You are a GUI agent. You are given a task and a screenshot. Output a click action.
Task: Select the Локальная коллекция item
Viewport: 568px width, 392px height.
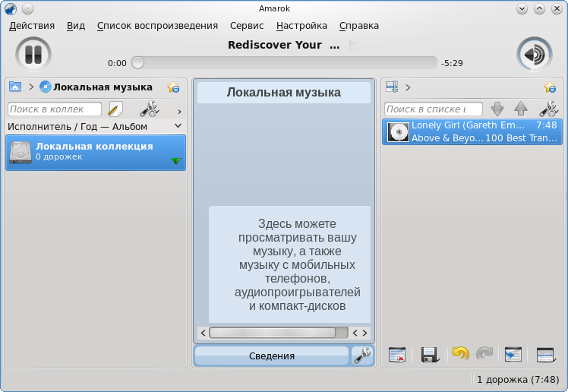pyautogui.click(x=96, y=153)
